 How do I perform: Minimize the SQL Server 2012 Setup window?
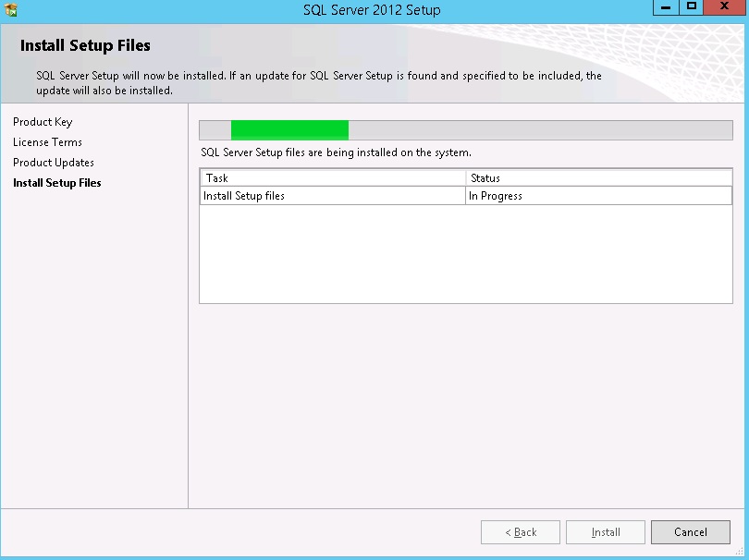(666, 7)
